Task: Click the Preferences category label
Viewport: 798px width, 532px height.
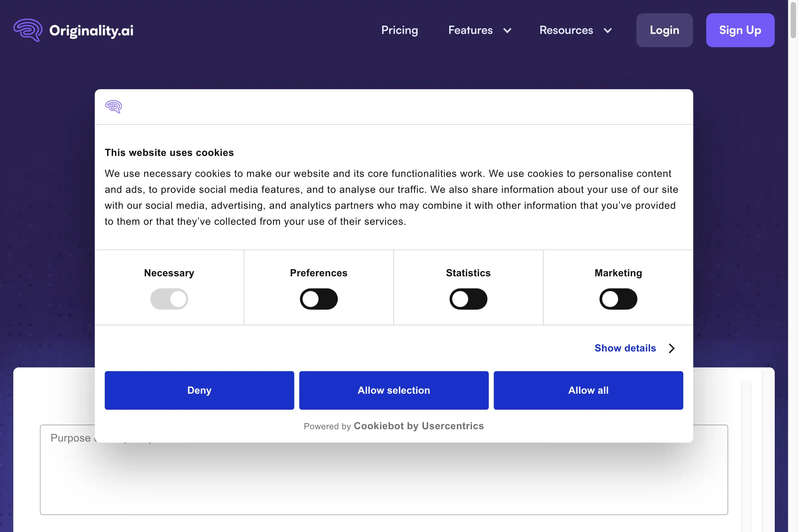Action: pos(319,273)
